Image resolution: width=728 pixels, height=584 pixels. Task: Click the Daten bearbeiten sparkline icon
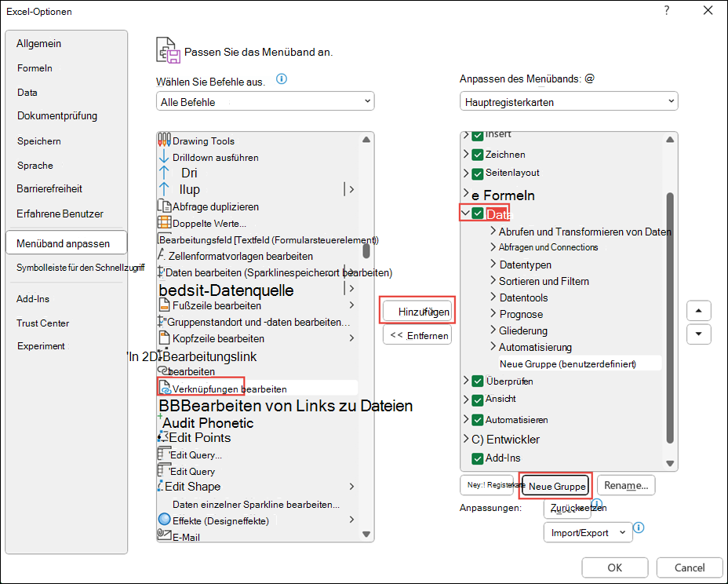pyautogui.click(x=161, y=272)
